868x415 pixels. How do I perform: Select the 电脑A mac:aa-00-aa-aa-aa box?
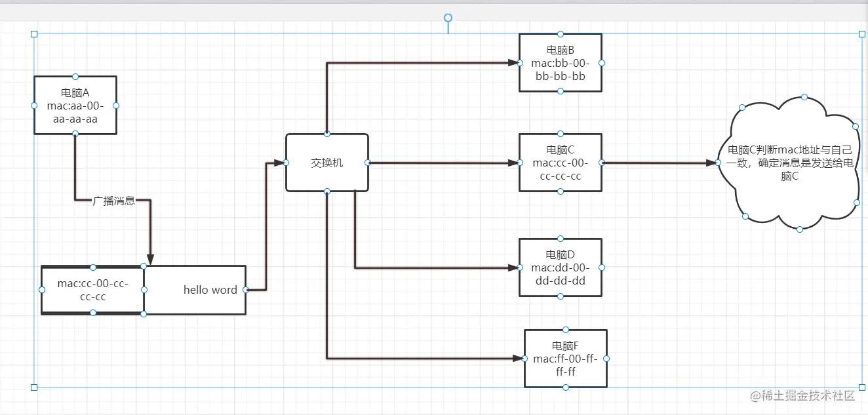[x=75, y=106]
